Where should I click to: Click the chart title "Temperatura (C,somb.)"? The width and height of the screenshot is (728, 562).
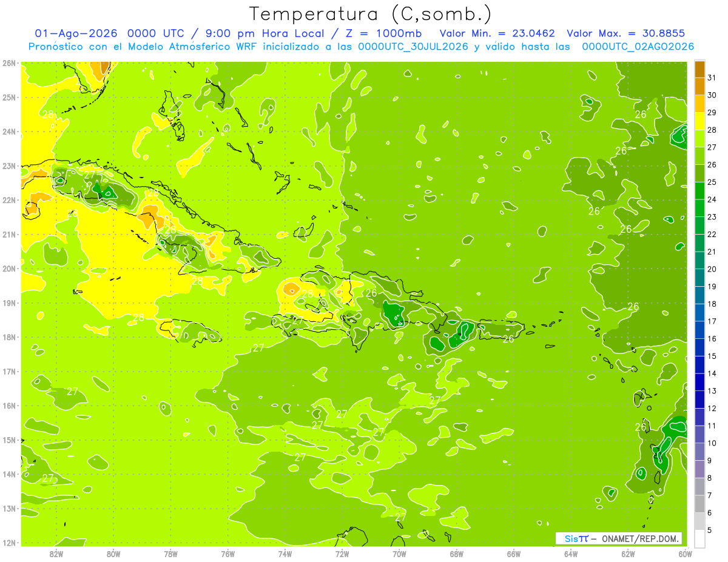(x=370, y=14)
